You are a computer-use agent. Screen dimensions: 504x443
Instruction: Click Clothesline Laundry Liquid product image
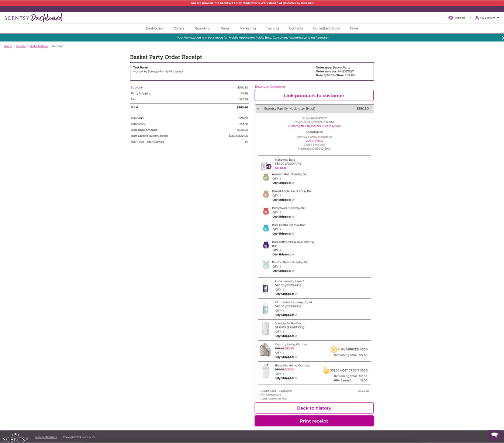(266, 307)
